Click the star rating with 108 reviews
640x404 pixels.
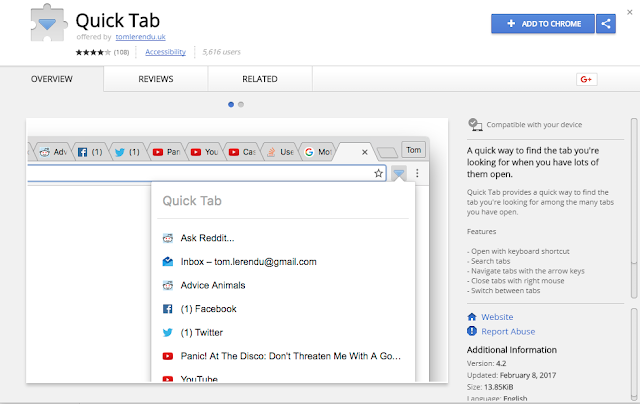coord(102,52)
